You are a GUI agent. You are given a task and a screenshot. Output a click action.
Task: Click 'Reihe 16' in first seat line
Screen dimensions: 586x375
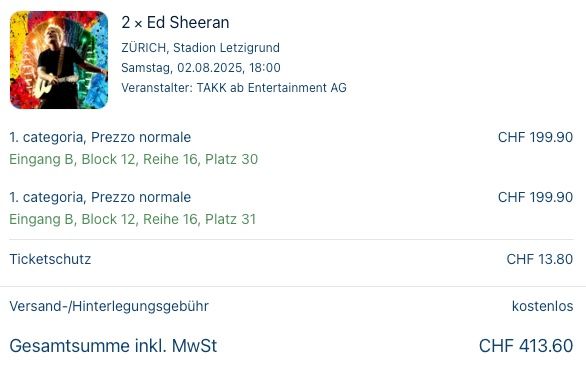click(x=170, y=159)
